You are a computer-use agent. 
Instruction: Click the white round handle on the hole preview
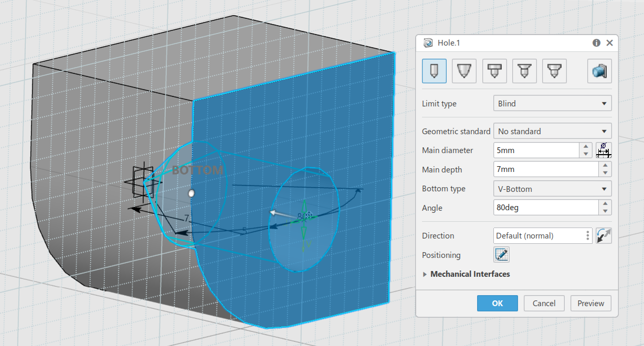[192, 193]
